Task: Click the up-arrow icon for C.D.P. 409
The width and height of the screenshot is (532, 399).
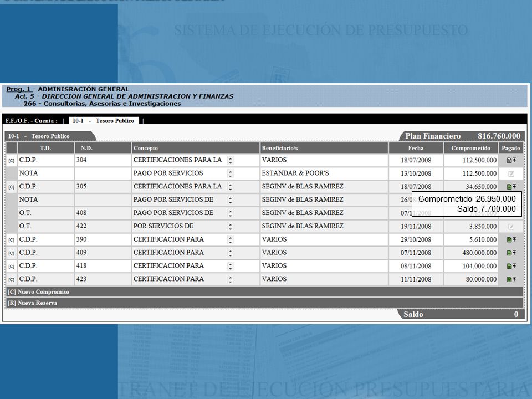Action: coord(514,253)
